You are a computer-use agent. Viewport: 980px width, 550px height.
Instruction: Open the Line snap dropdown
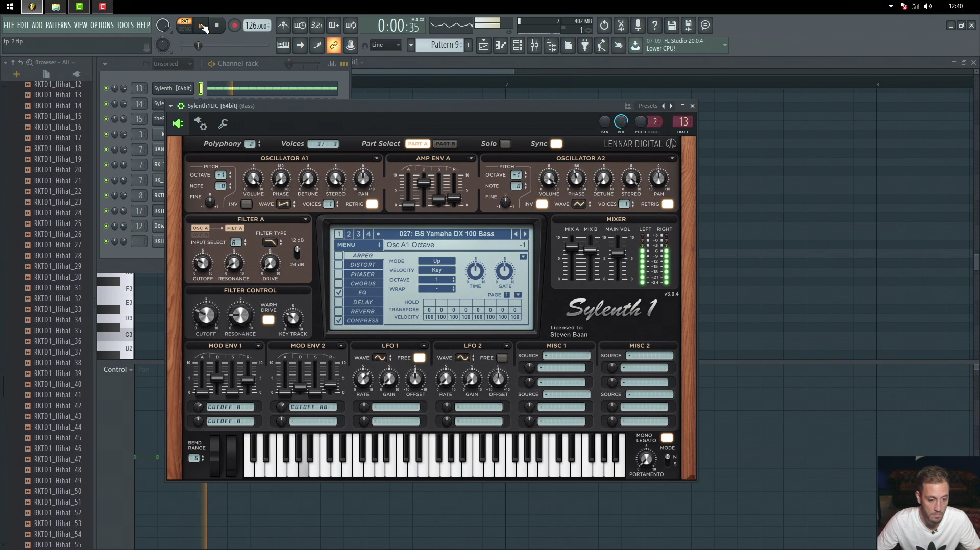click(386, 45)
